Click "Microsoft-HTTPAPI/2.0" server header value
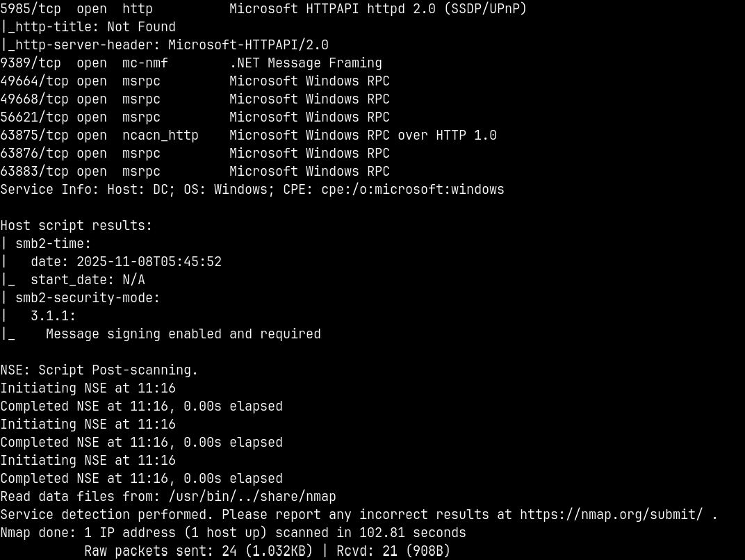Image resolution: width=745 pixels, height=560 pixels. click(248, 45)
